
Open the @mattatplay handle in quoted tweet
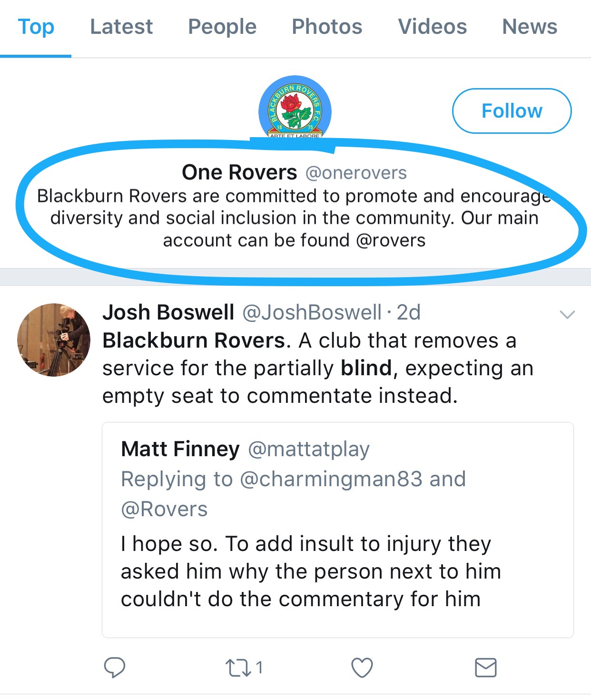[309, 449]
